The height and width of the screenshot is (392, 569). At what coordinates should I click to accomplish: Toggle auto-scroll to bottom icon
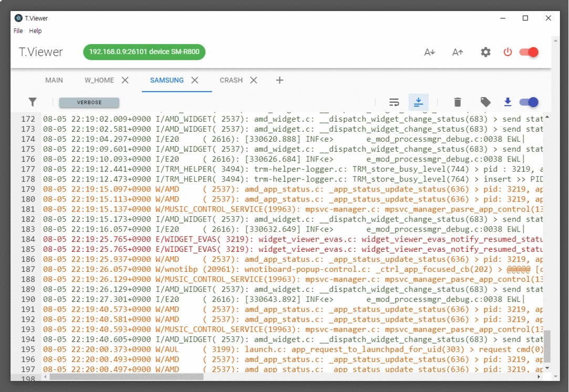tap(418, 102)
